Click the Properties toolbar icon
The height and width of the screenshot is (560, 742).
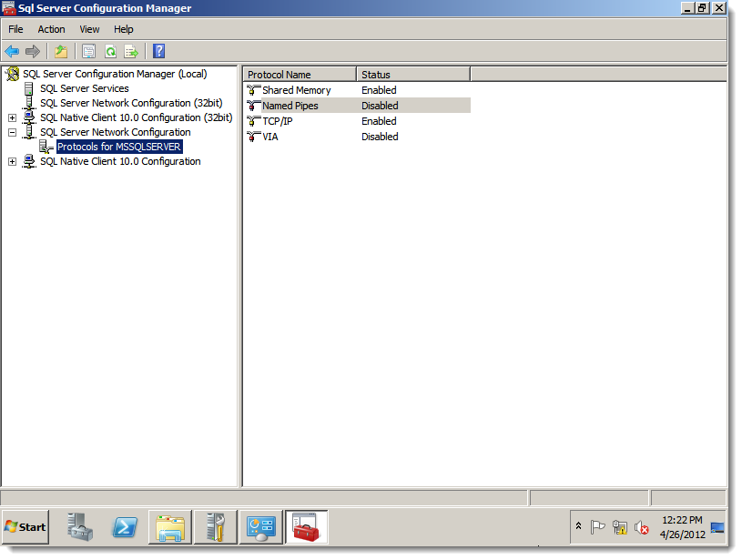[x=88, y=51]
